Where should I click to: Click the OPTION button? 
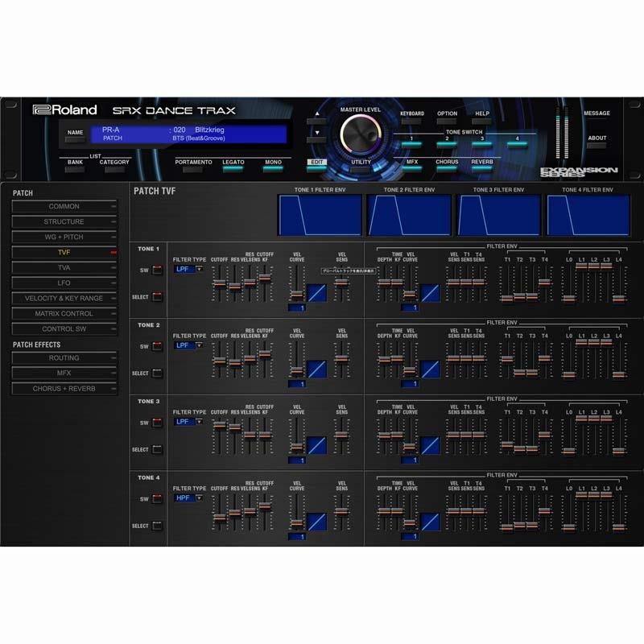pyautogui.click(x=447, y=122)
